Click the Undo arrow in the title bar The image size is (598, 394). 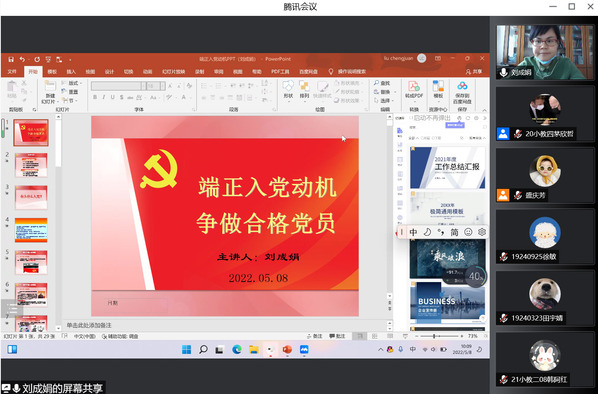[22, 59]
